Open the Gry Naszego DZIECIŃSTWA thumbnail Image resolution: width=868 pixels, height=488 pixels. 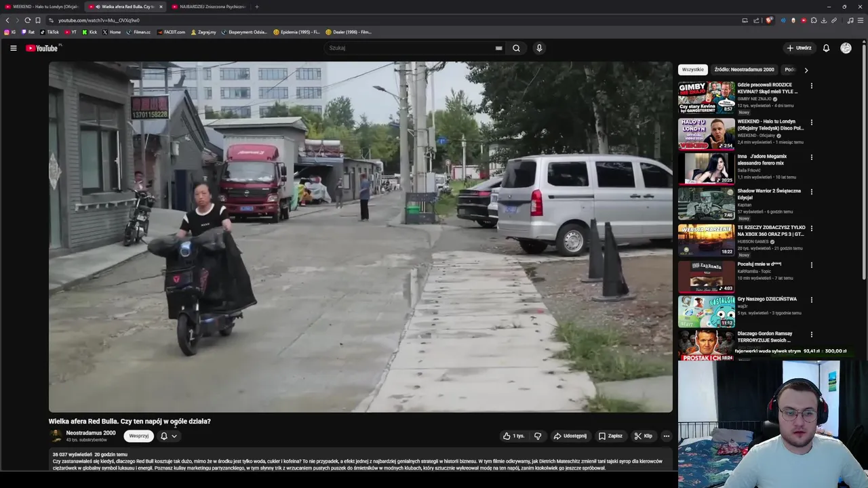pyautogui.click(x=706, y=311)
